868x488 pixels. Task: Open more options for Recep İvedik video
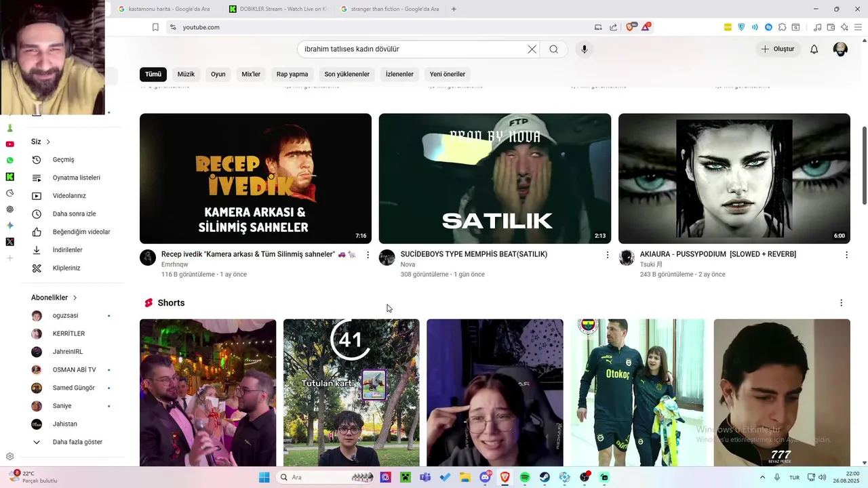click(x=368, y=255)
